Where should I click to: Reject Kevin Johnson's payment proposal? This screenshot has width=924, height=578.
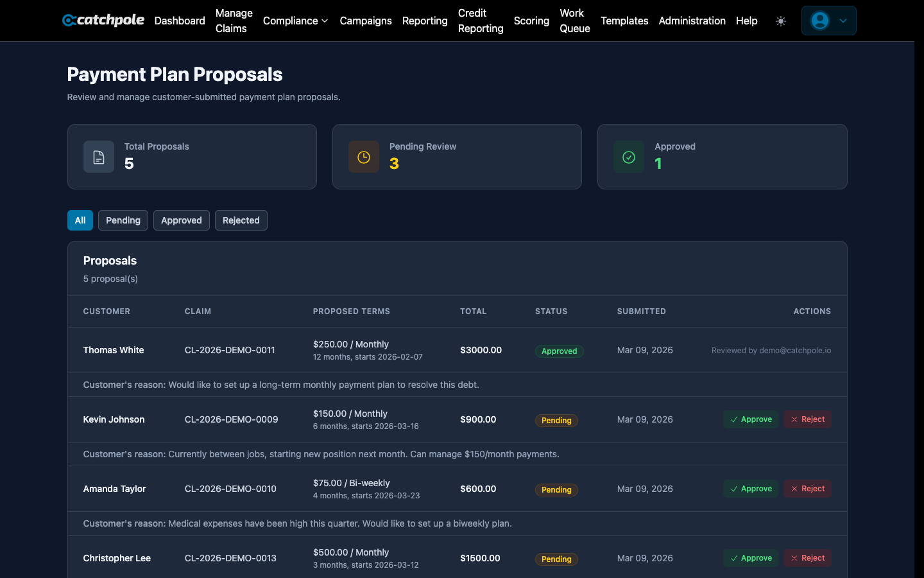pyautogui.click(x=807, y=419)
